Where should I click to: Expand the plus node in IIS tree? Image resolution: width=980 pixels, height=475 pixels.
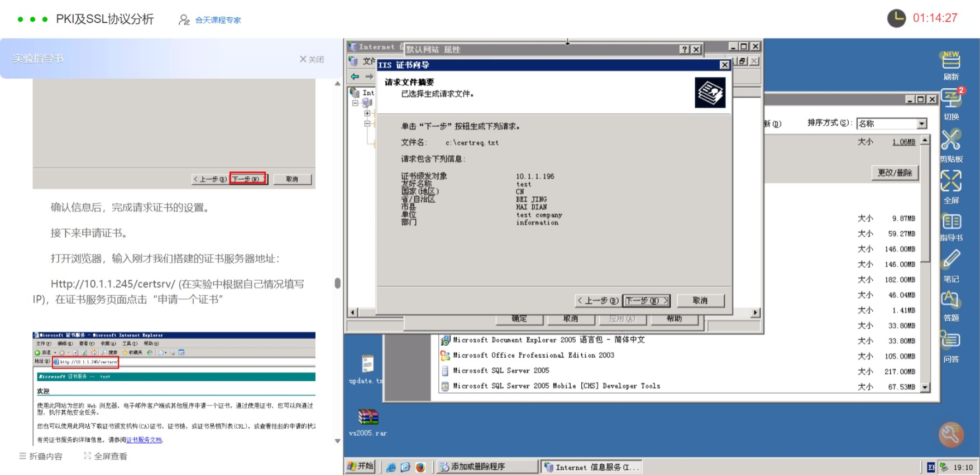(x=367, y=113)
